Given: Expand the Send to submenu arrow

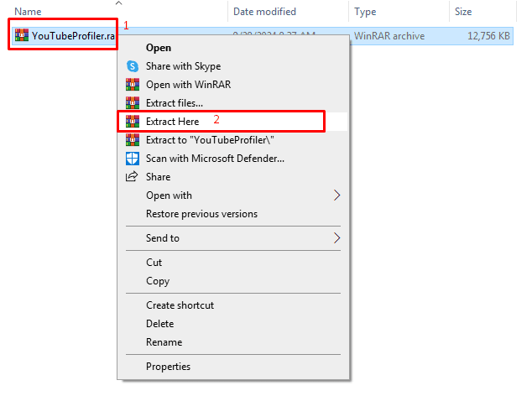Looking at the screenshot, I should (x=336, y=238).
